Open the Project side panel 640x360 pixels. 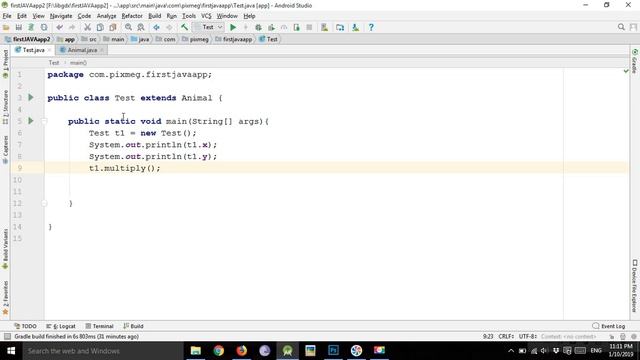[5, 64]
